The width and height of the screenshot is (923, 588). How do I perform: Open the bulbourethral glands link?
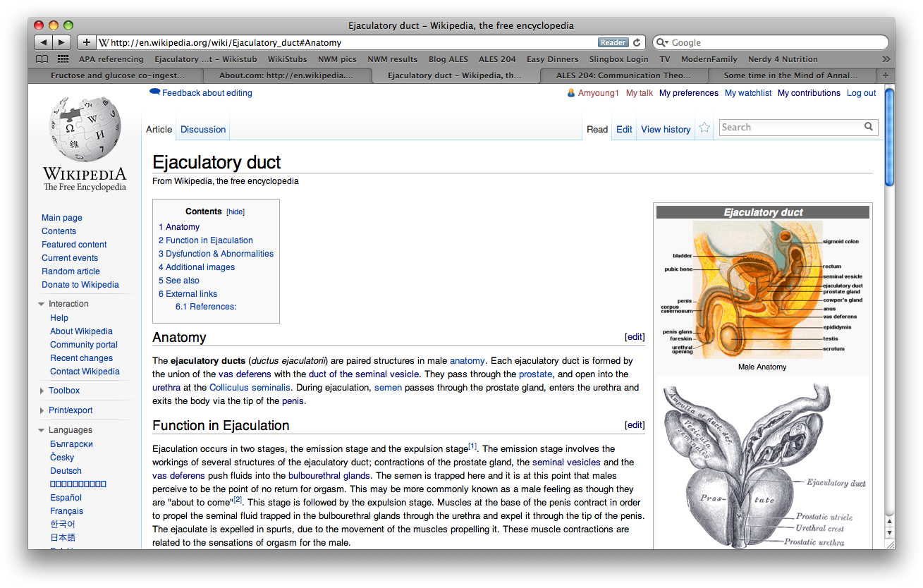329,476
